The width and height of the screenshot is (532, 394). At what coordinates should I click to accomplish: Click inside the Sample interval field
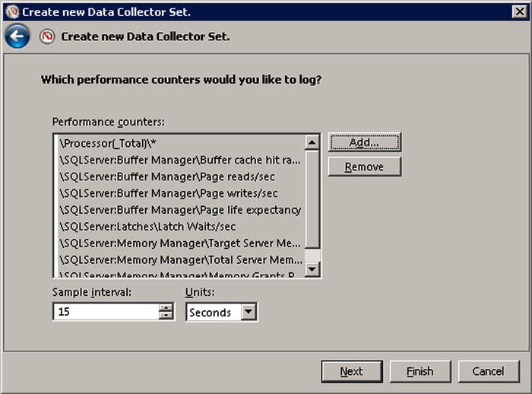pyautogui.click(x=106, y=311)
